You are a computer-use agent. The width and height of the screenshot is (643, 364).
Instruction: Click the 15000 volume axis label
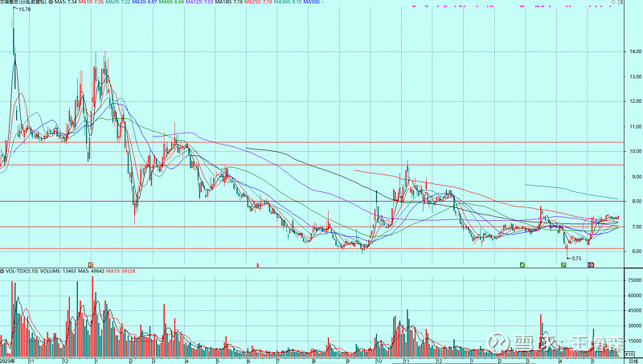click(x=634, y=341)
